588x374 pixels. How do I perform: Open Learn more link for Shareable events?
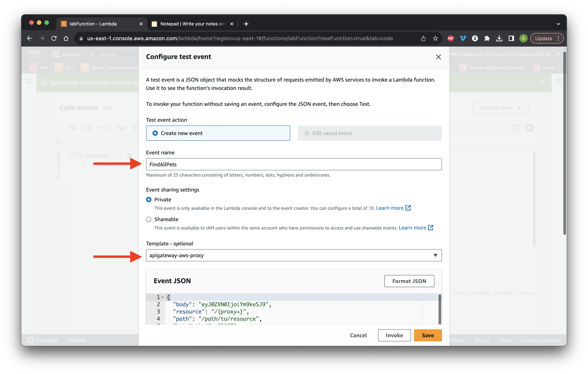point(416,228)
